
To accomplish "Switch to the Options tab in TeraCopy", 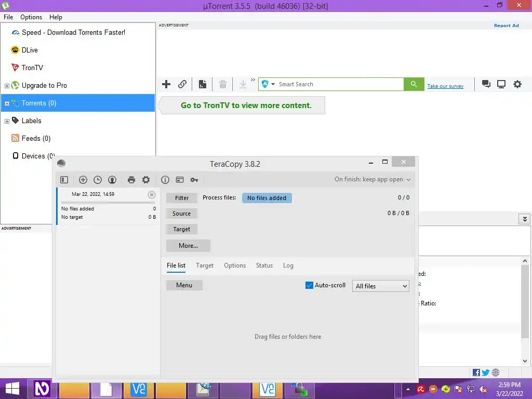I will [235, 265].
